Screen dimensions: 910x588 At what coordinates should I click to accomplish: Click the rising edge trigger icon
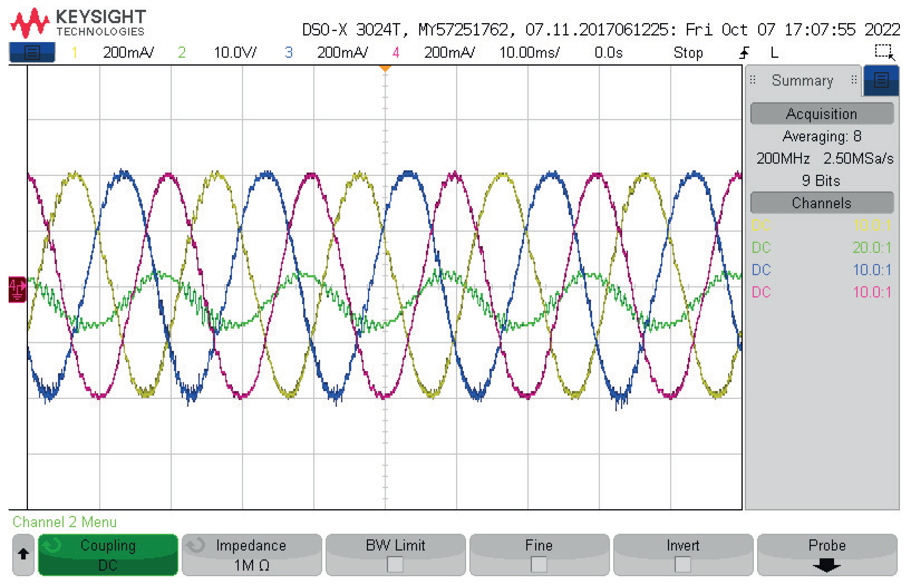744,53
